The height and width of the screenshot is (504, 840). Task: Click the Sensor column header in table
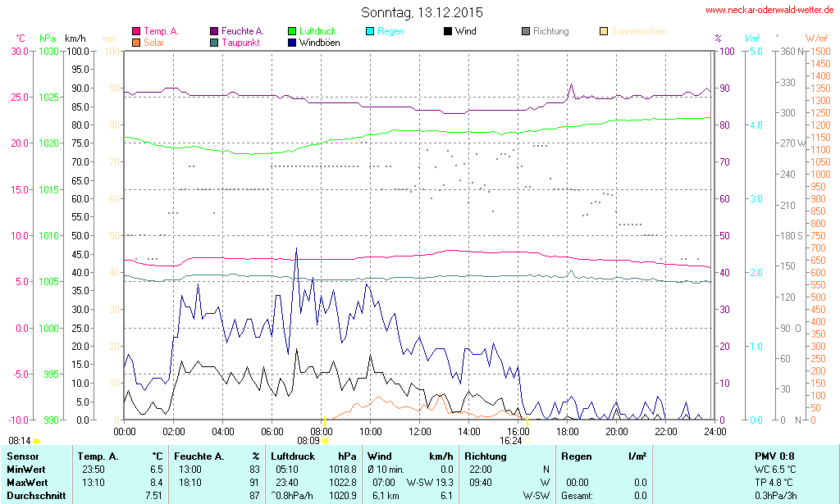pyautogui.click(x=23, y=456)
